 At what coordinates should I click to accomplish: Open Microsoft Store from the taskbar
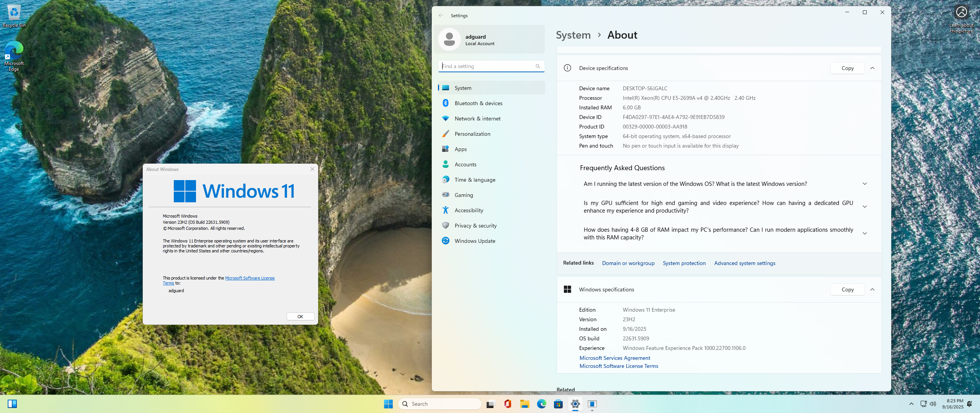[558, 404]
